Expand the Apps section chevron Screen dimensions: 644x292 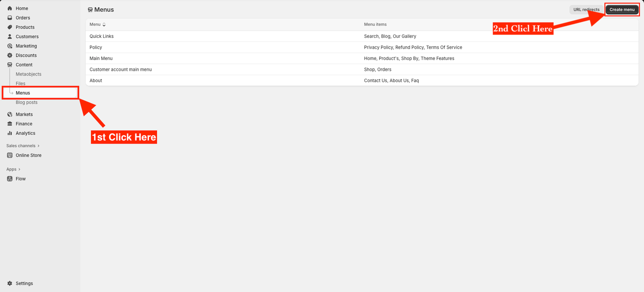(19, 169)
